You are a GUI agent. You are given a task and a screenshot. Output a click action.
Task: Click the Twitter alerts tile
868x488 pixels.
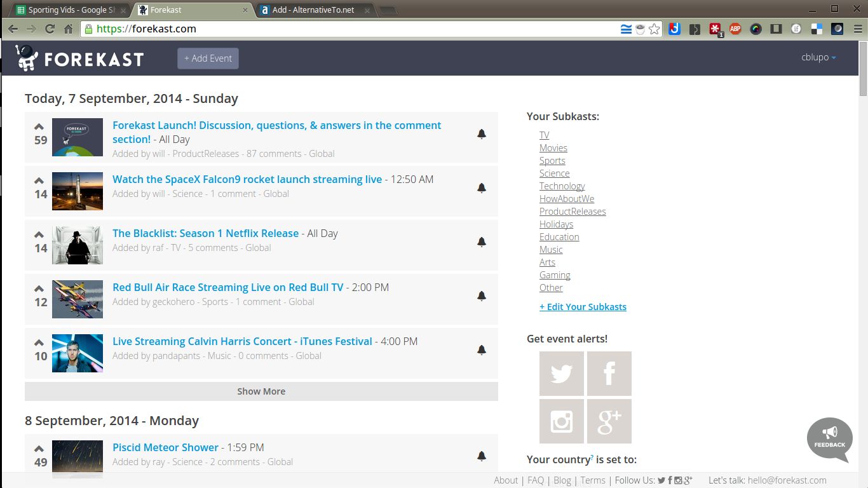pyautogui.click(x=562, y=374)
